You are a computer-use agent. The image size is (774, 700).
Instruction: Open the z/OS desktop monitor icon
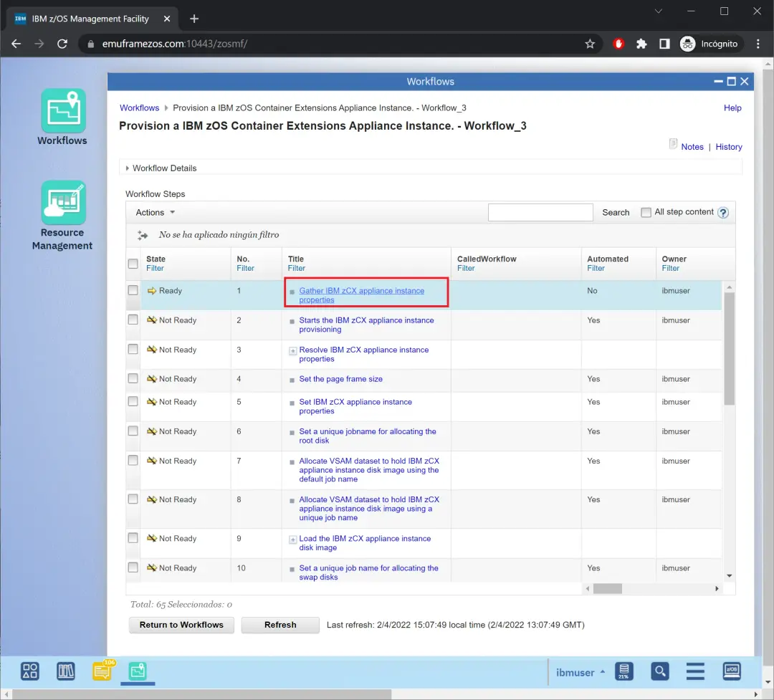tap(732, 671)
